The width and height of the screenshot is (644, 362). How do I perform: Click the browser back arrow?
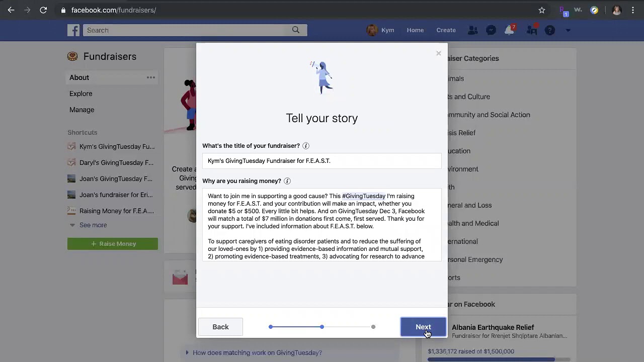[11, 10]
